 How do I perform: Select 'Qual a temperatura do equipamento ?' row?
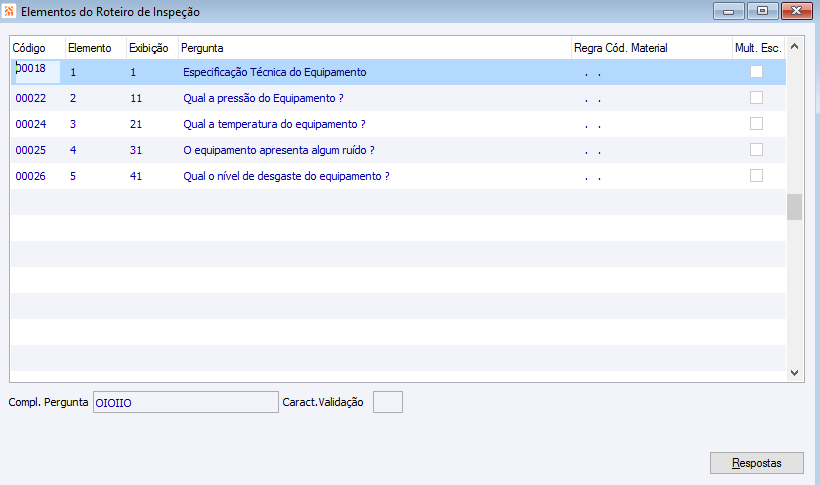398,124
